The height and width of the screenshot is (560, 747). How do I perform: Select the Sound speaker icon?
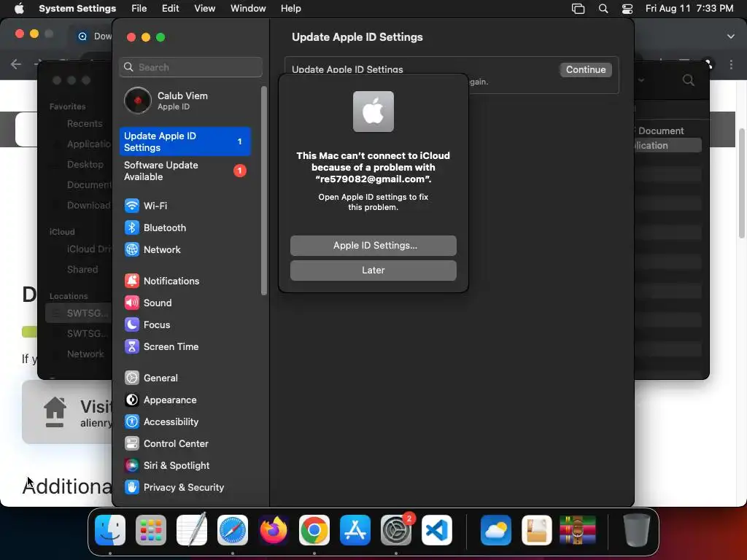(x=132, y=303)
